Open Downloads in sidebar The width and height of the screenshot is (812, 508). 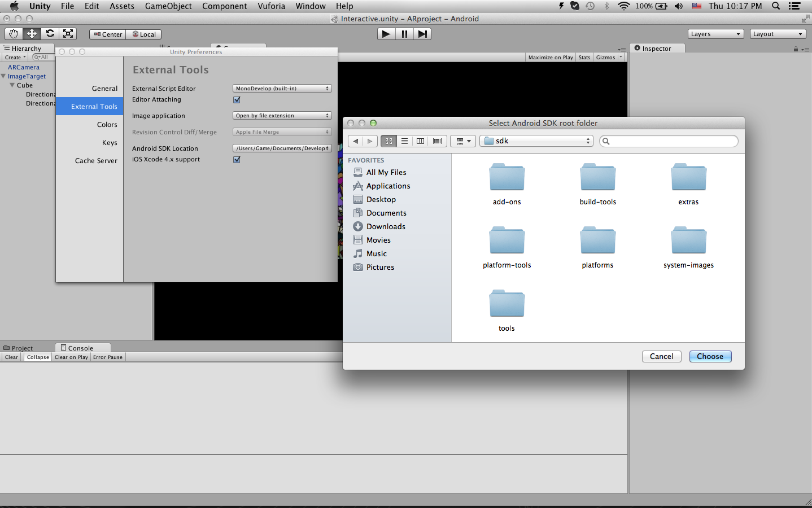coord(386,226)
